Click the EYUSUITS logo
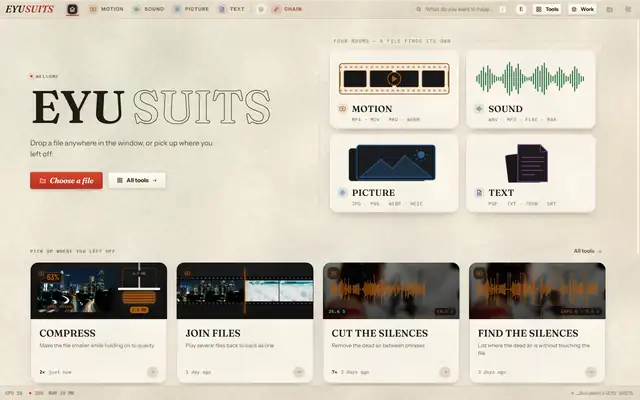The width and height of the screenshot is (640, 400). [x=29, y=9]
